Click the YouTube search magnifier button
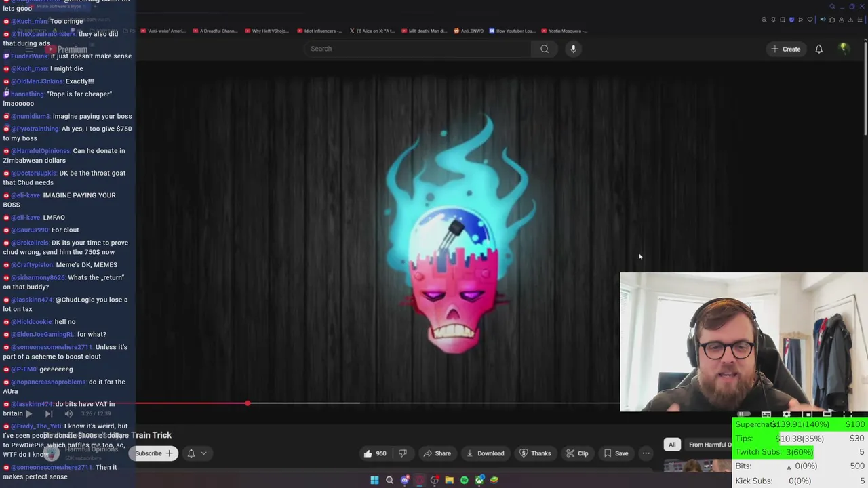Screen dimensions: 868x488 545,49
